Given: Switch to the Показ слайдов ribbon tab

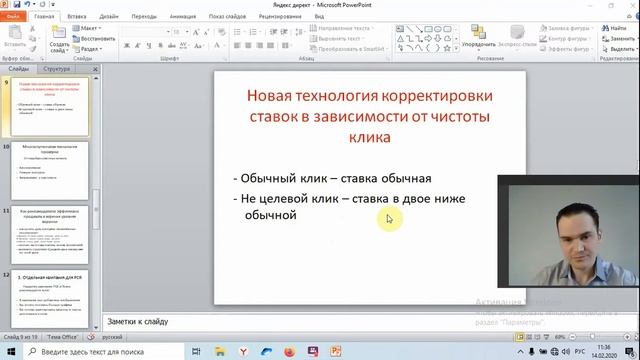Looking at the screenshot, I should point(227,16).
